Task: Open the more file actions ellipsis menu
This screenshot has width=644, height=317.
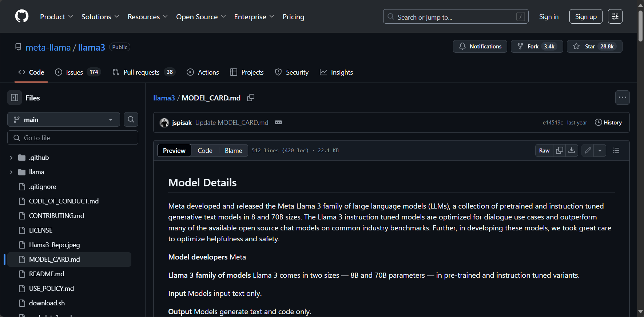Action: (x=623, y=98)
